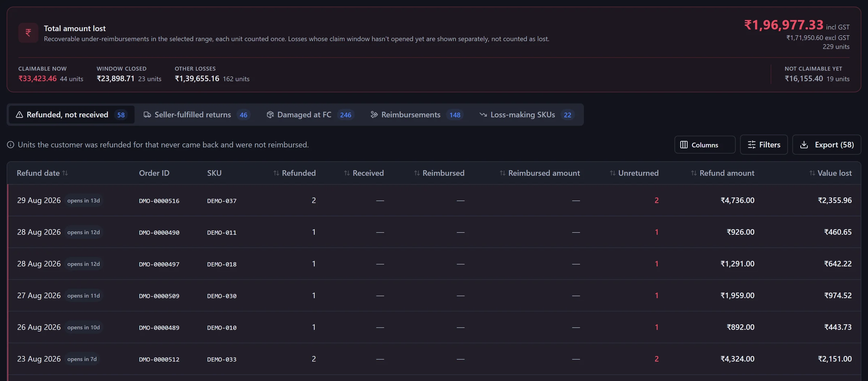Sort by the Refund amount column arrows
The image size is (868, 381).
[x=694, y=173]
